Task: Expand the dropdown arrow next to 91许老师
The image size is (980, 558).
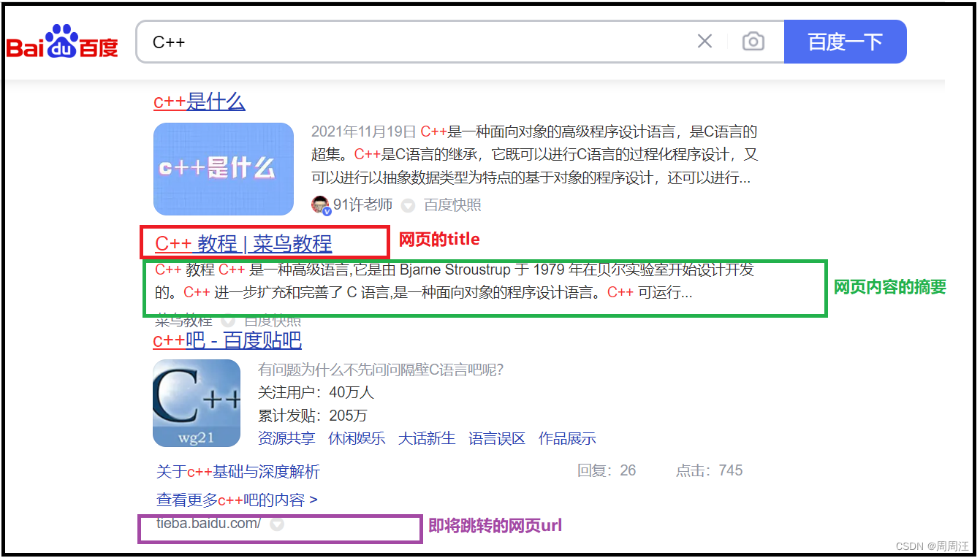Action: point(409,206)
